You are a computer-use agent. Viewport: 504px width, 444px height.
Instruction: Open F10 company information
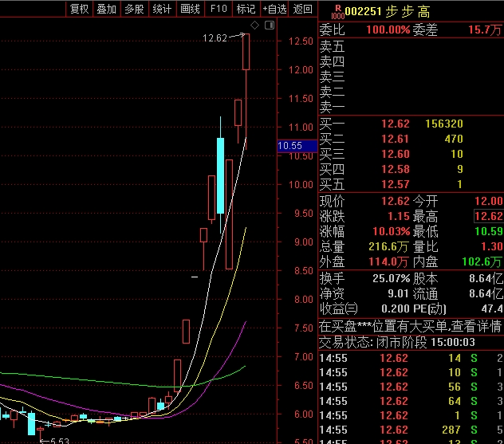[x=219, y=9]
